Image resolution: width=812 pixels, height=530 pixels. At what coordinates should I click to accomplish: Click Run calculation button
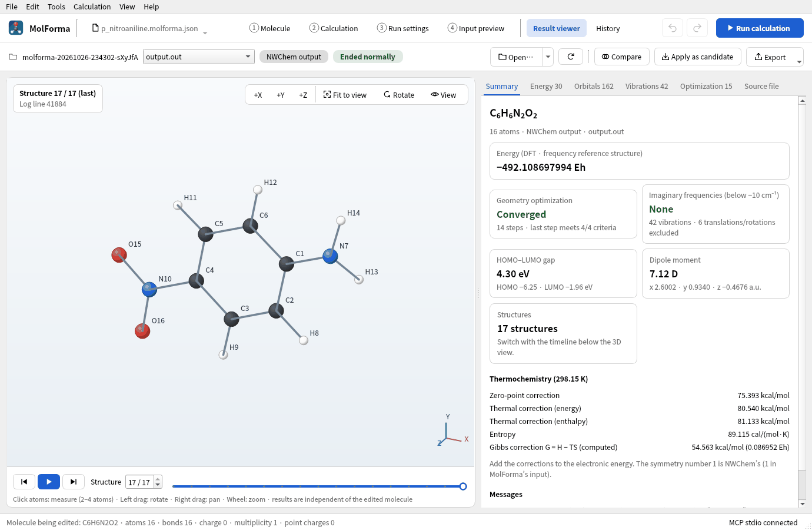point(760,28)
